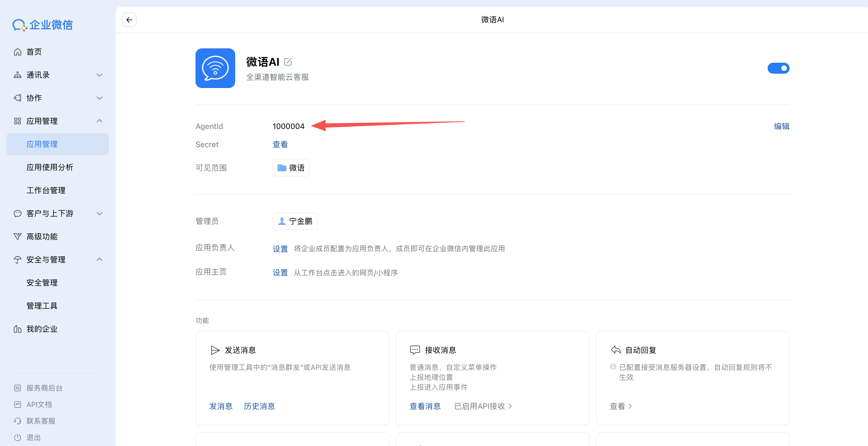Click the 发送消息 paper plane icon

215,350
